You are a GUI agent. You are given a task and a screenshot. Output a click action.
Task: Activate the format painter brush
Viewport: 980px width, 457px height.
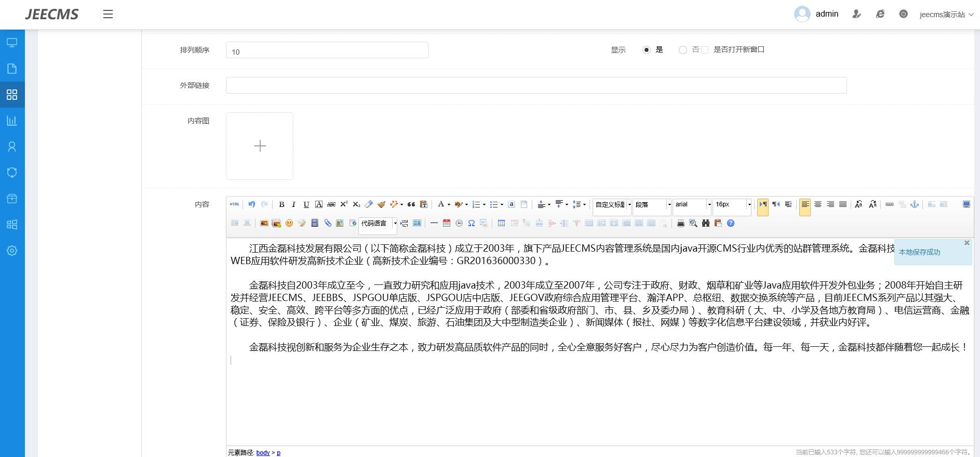[381, 204]
